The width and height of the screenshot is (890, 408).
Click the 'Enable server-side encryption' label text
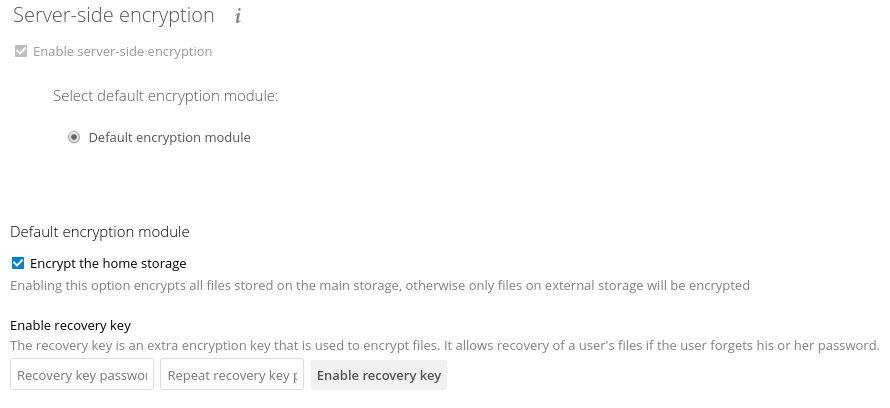123,52
